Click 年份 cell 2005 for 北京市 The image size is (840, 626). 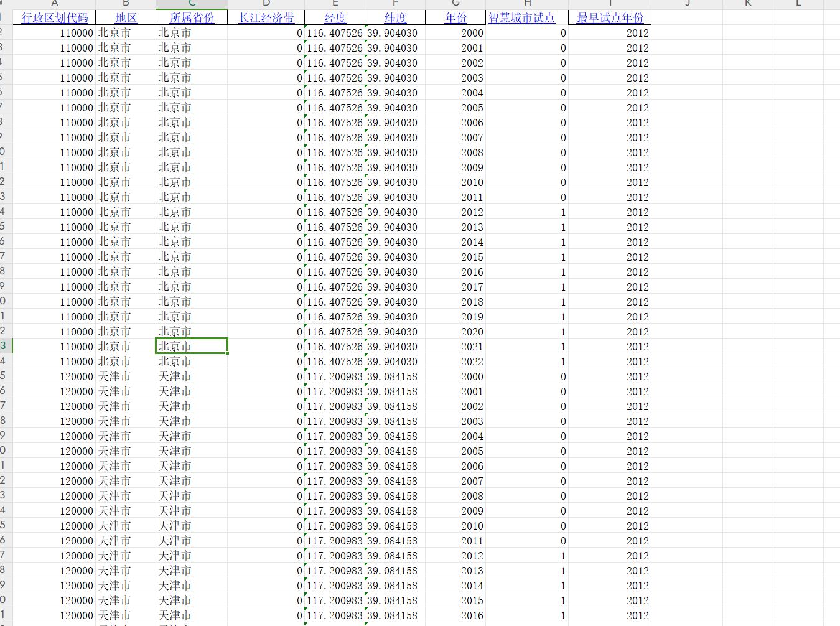[455, 108]
